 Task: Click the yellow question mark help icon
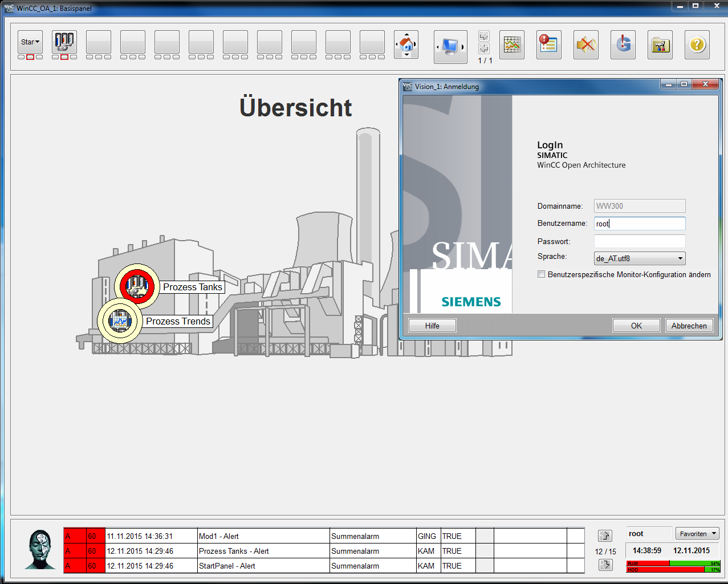click(697, 44)
